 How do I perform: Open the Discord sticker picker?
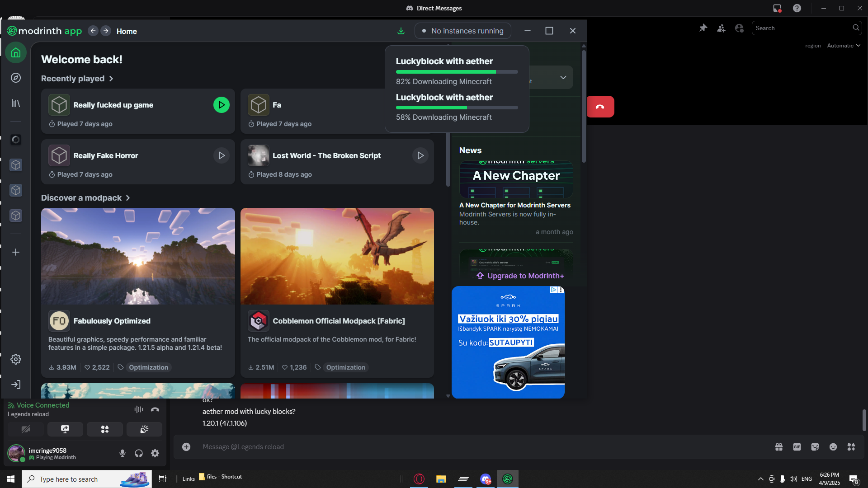815,447
